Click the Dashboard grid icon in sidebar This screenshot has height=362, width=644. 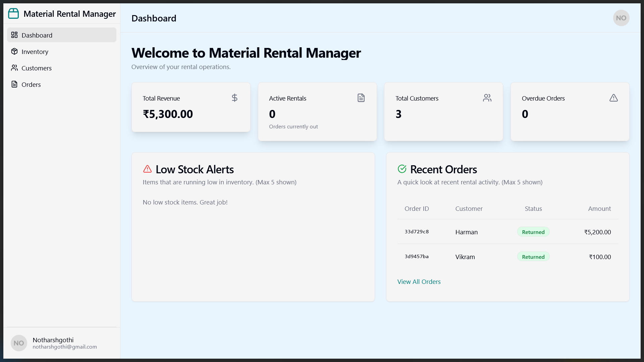click(14, 35)
